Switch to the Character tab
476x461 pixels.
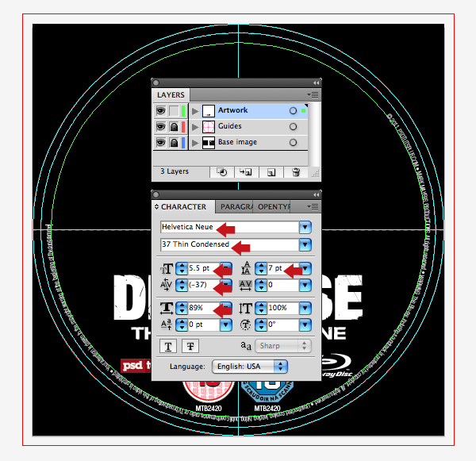pyautogui.click(x=183, y=207)
